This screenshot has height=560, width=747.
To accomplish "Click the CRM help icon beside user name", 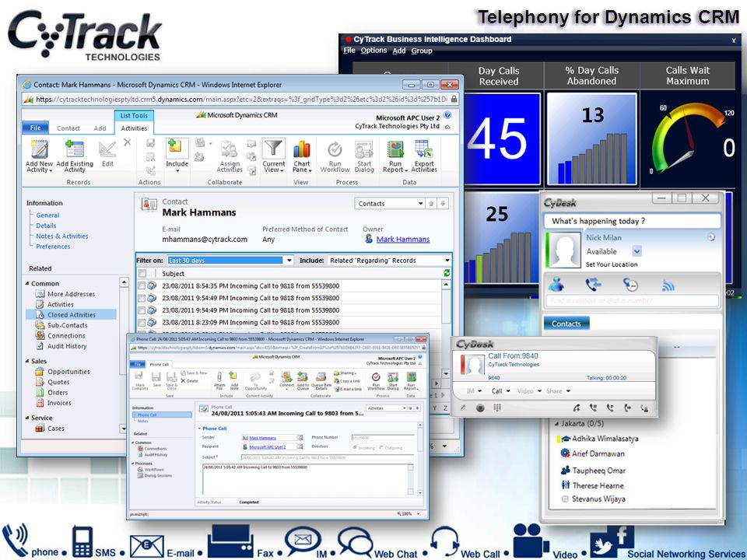I will click(x=447, y=115).
